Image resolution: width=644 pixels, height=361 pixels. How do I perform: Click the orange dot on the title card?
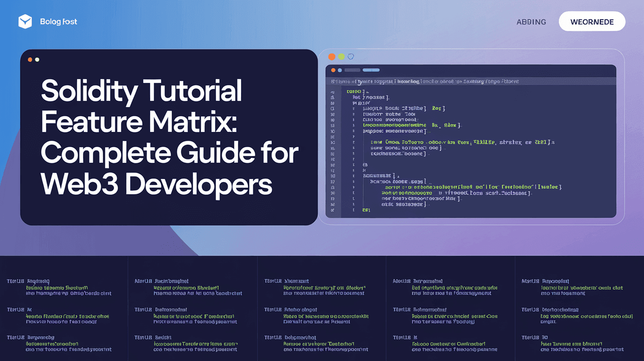(30, 59)
